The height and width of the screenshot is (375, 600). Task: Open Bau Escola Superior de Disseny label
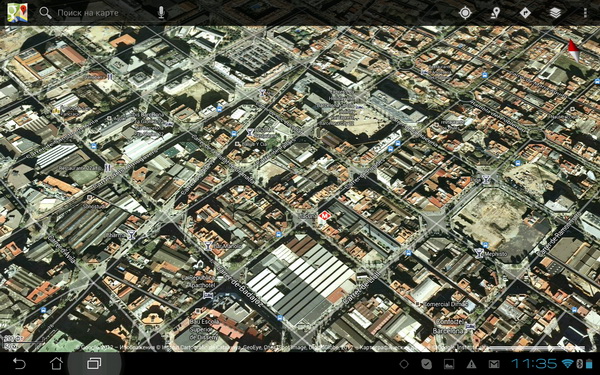click(205, 329)
